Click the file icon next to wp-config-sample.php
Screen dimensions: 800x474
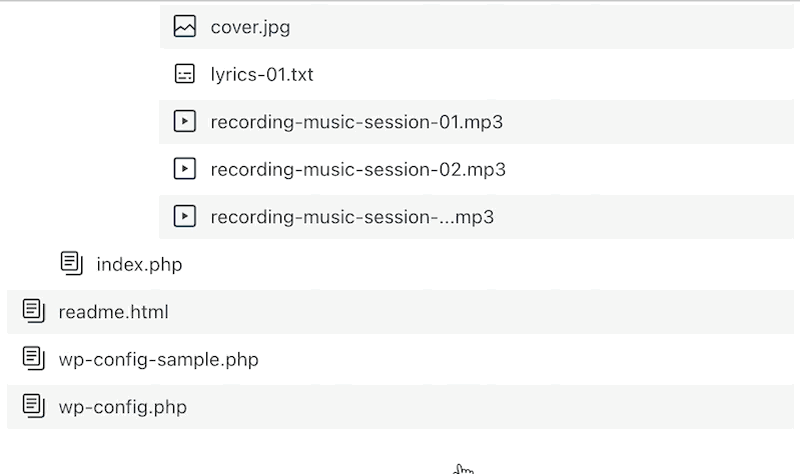[33, 358]
